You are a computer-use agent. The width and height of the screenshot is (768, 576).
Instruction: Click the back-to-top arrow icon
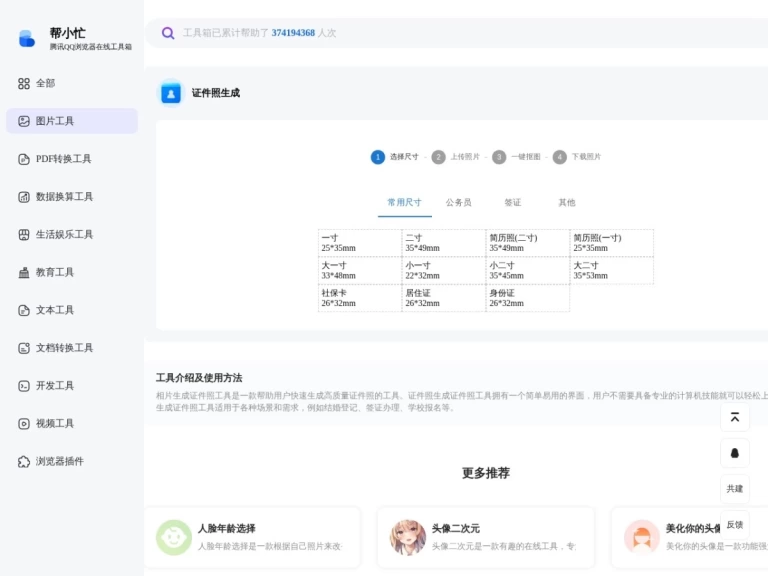pyautogui.click(x=735, y=417)
